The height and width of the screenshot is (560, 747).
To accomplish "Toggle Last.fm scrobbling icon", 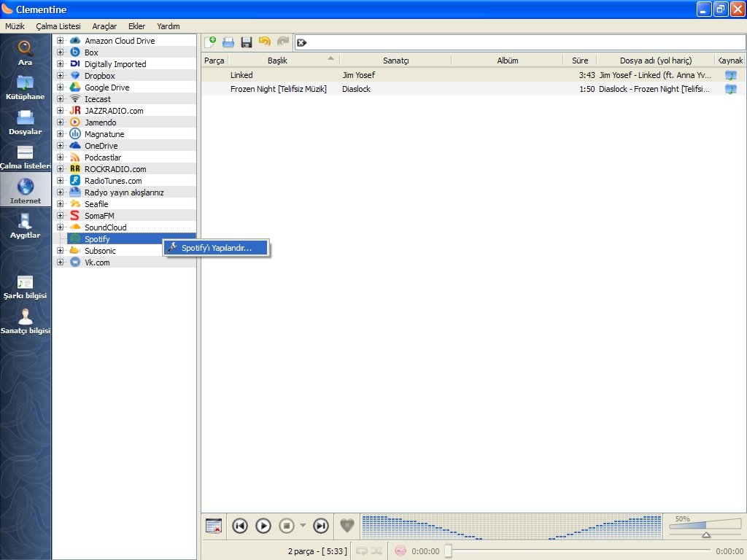I will coord(400,551).
